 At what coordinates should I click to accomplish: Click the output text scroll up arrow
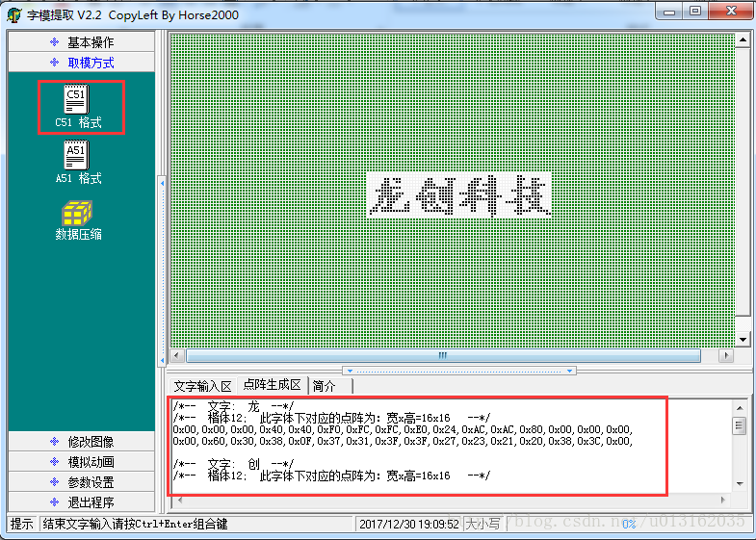coord(740,408)
